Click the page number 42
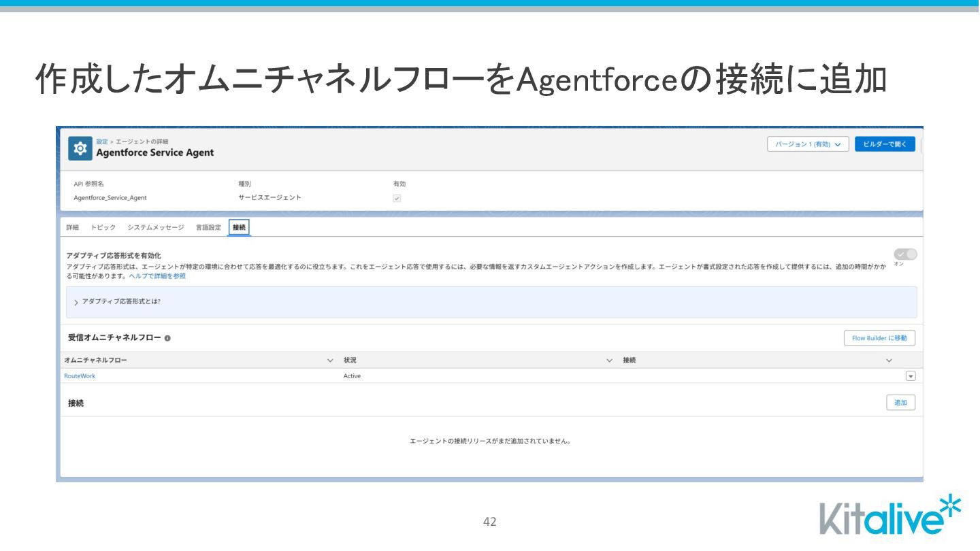Viewport: 980px width, 551px height. click(x=489, y=522)
